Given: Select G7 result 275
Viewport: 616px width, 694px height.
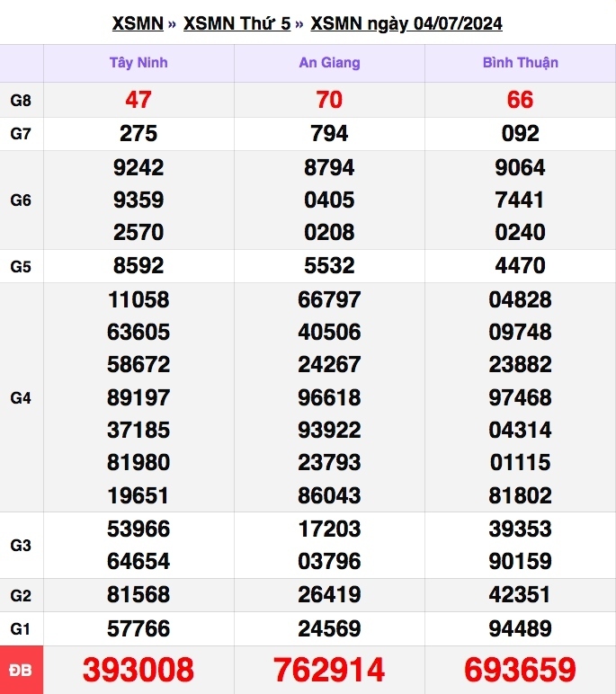Looking at the screenshot, I should tap(138, 134).
